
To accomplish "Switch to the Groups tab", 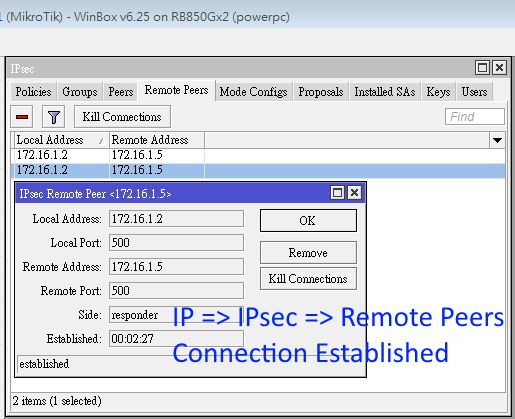I will 80,92.
